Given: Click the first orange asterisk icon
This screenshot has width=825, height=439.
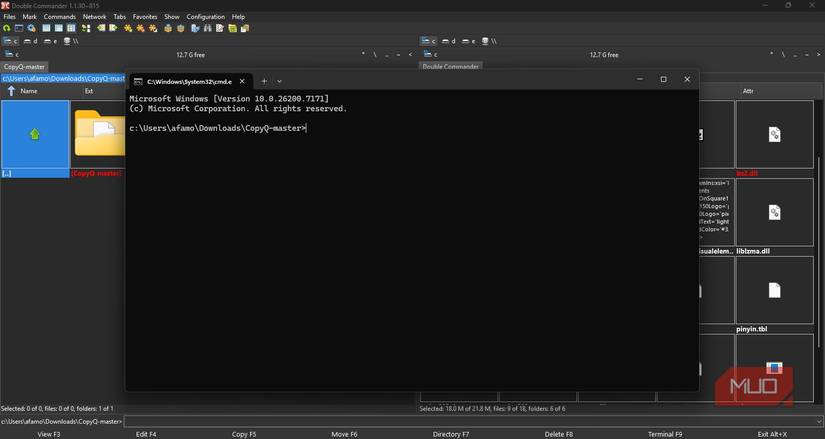Looking at the screenshot, I should tap(128, 28).
